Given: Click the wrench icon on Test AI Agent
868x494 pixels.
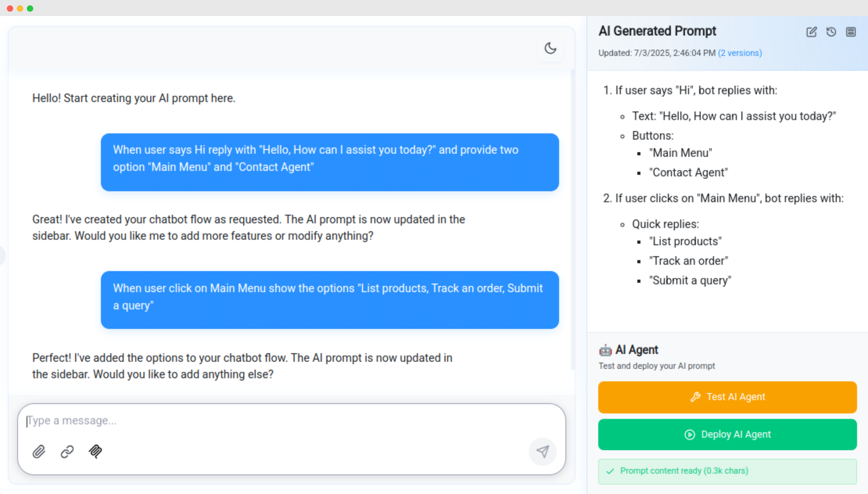Looking at the screenshot, I should 695,397.
